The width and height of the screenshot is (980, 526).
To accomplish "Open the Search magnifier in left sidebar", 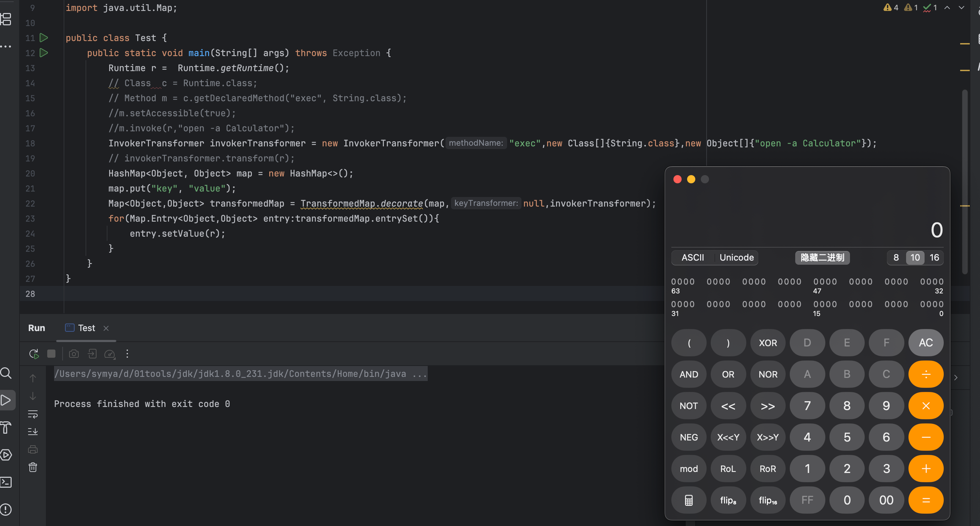I will point(6,373).
